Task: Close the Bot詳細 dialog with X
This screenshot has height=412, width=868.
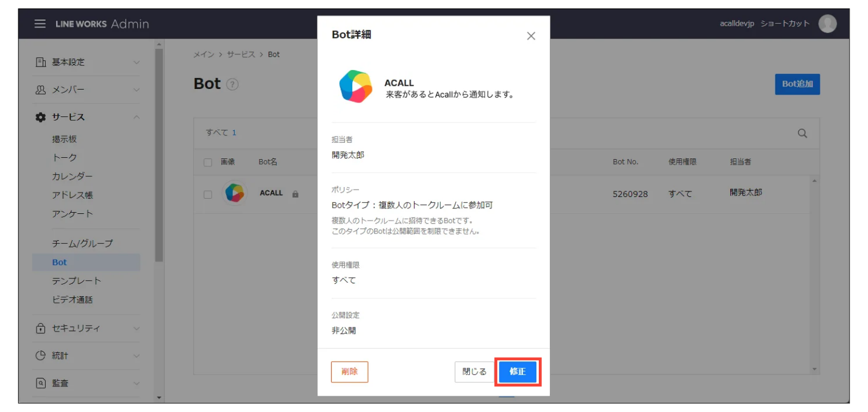Action: click(531, 36)
